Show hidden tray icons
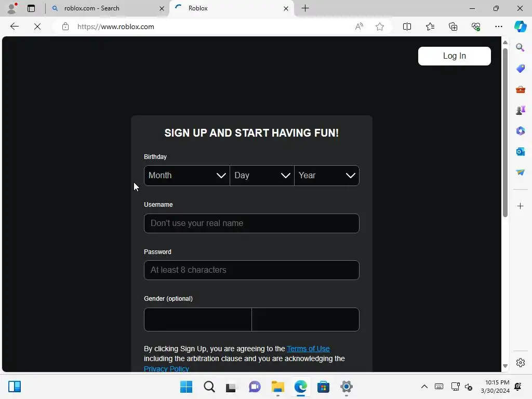 [424, 387]
